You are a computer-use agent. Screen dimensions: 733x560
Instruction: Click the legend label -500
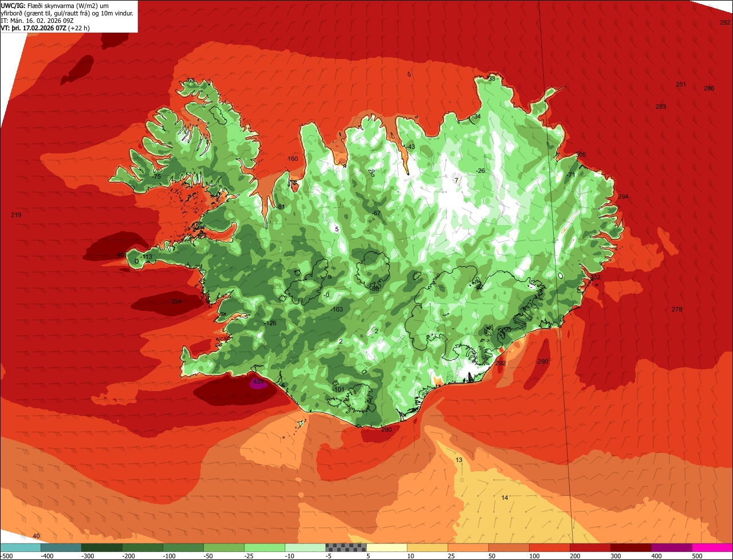pos(7,556)
